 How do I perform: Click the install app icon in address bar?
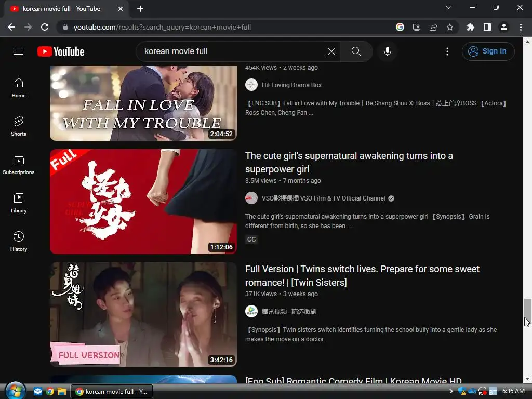pos(417,27)
